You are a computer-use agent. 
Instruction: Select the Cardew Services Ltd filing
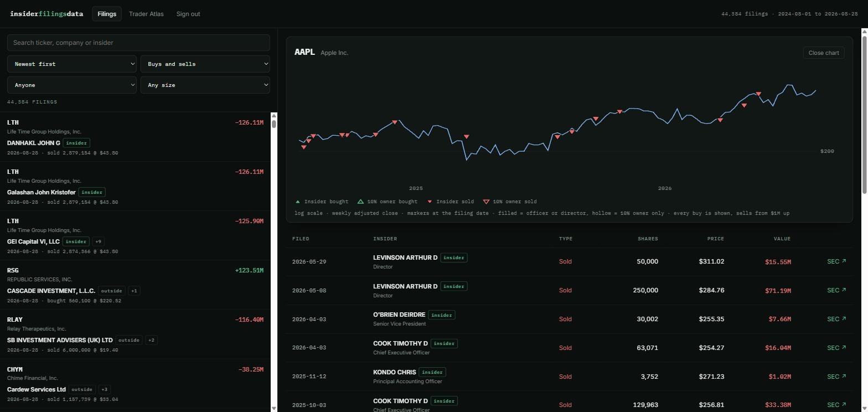(x=135, y=383)
